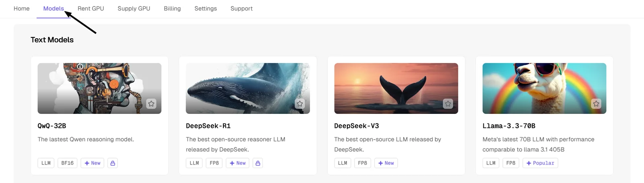Viewport: 644px width, 183px height.
Task: Click the lock icon badge on the QwQ-32B card
Action: [x=113, y=163]
